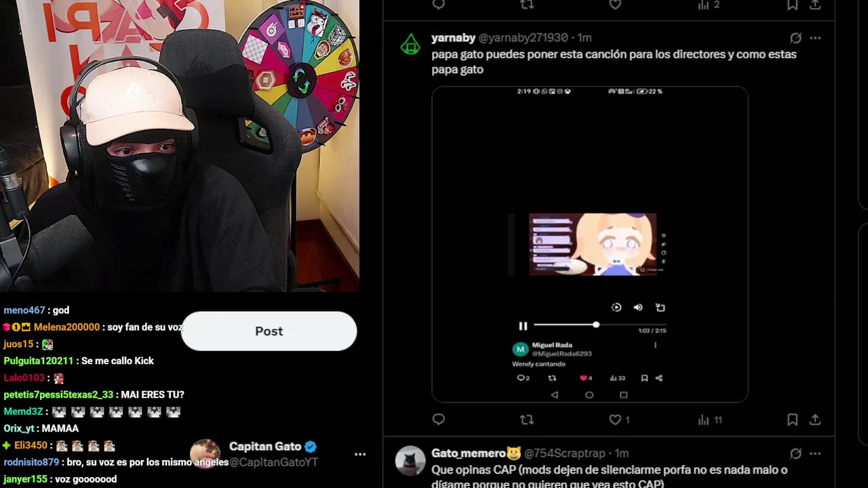This screenshot has height=488, width=868.
Task: Like yarnaby's post with 1 like
Action: tap(619, 420)
